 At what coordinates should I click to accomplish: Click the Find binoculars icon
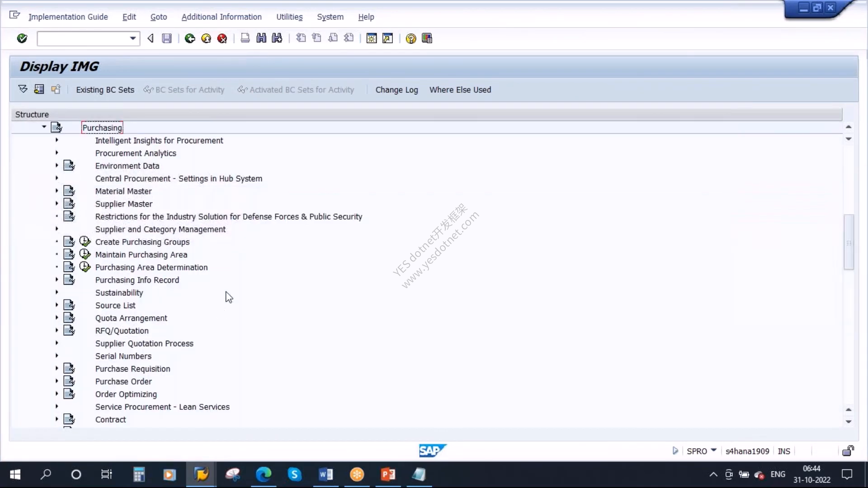tap(261, 38)
